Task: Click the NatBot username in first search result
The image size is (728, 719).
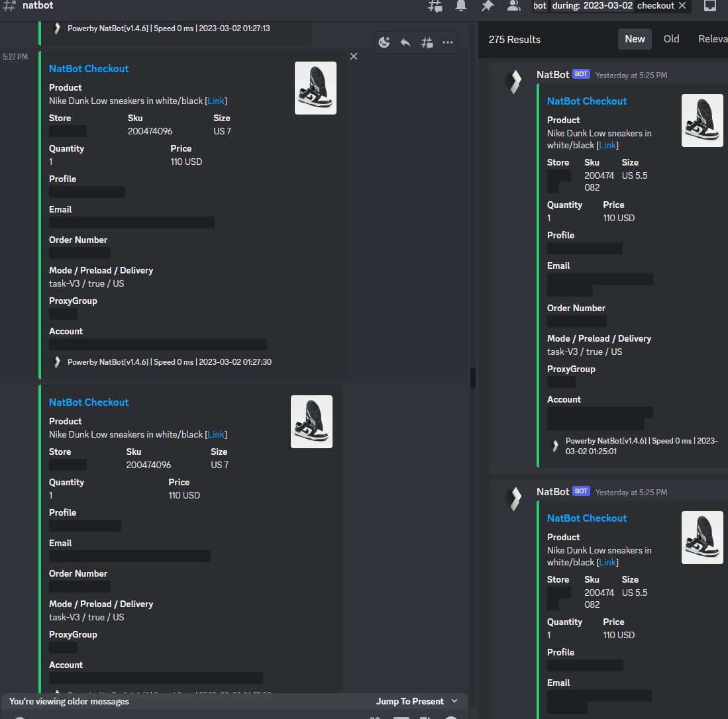Action: click(x=552, y=75)
